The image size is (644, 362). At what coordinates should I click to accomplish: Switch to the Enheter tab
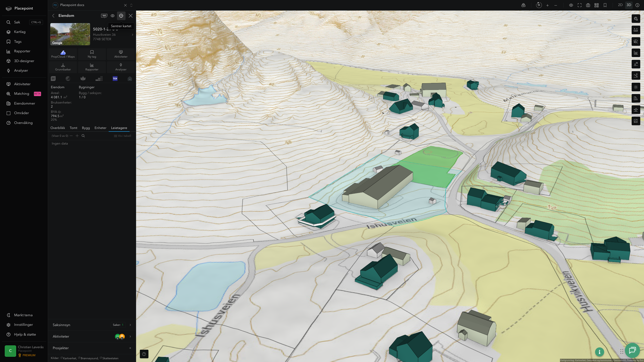(x=100, y=128)
